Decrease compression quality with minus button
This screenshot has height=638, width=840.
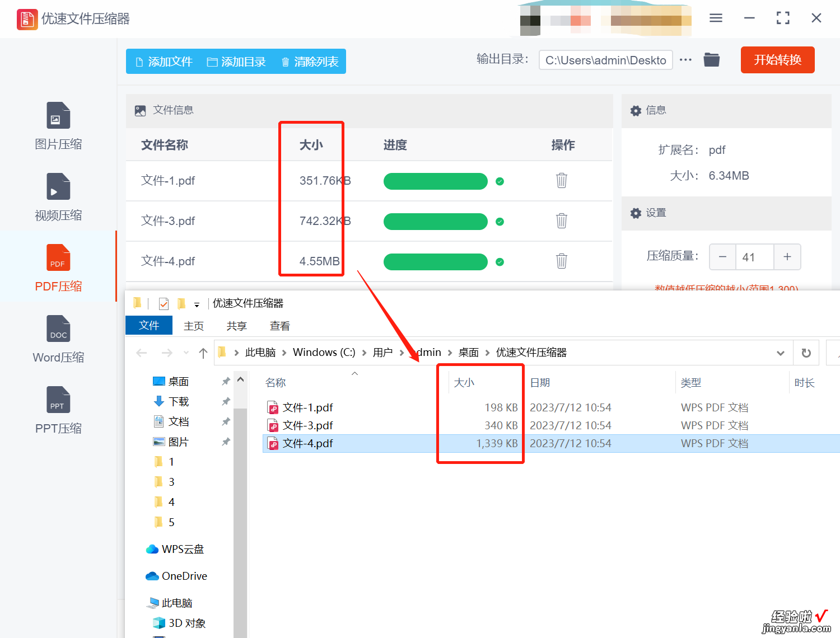pos(722,257)
